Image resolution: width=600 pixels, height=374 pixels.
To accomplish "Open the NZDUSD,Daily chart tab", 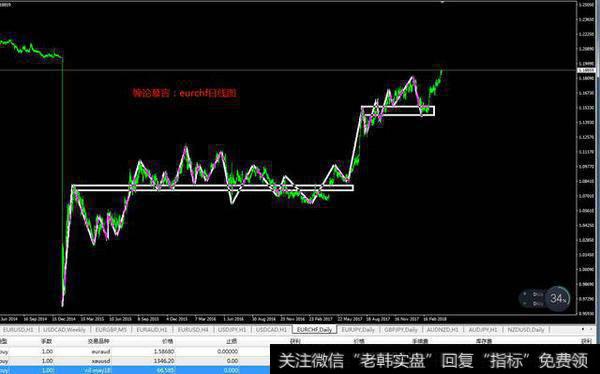I will click(x=525, y=330).
